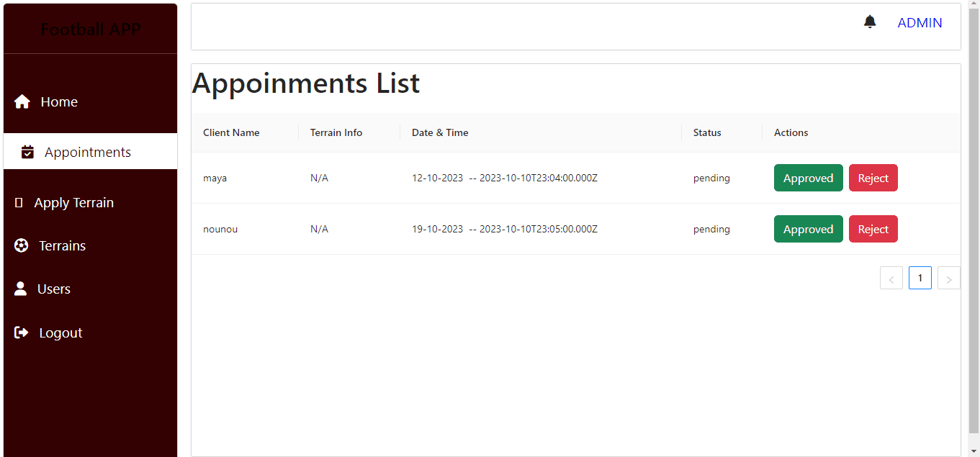Click the Football APP title

point(91,30)
